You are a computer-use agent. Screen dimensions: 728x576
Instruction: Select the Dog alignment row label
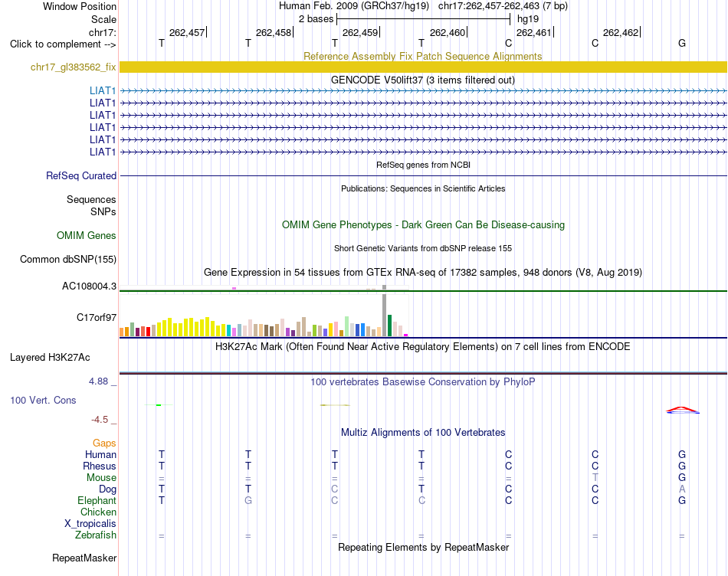(107, 489)
